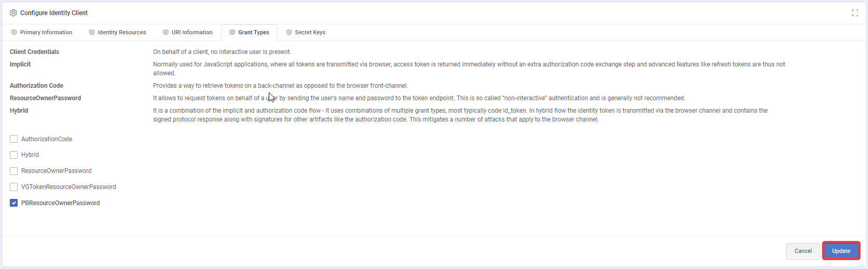The height and width of the screenshot is (269, 868).
Task: Uncheck the PBResourceOwnerPassword checkbox
Action: [x=14, y=203]
